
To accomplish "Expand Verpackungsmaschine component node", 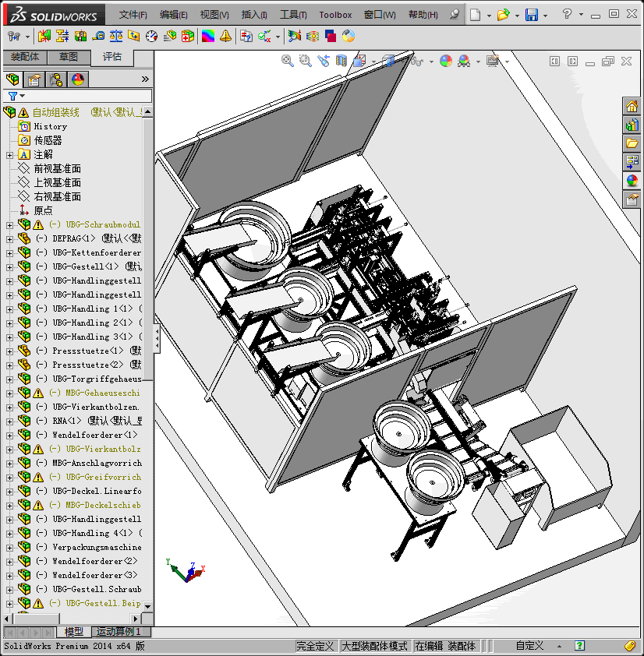I will point(9,548).
